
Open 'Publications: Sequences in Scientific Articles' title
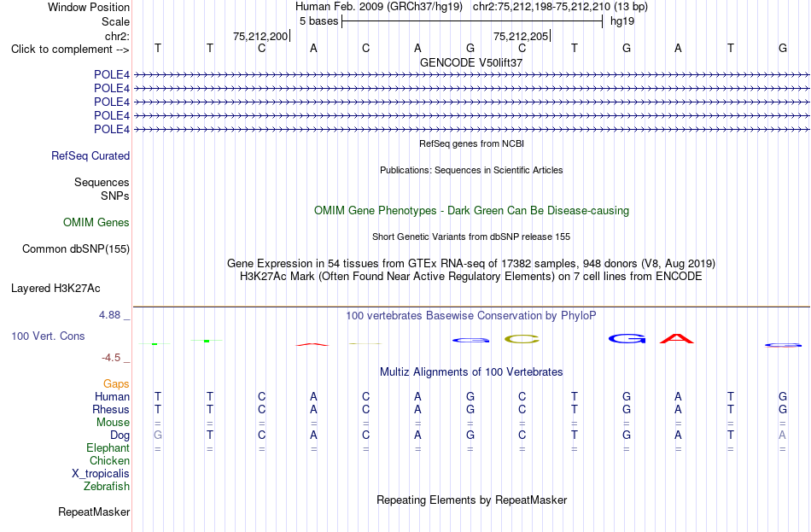pos(471,170)
